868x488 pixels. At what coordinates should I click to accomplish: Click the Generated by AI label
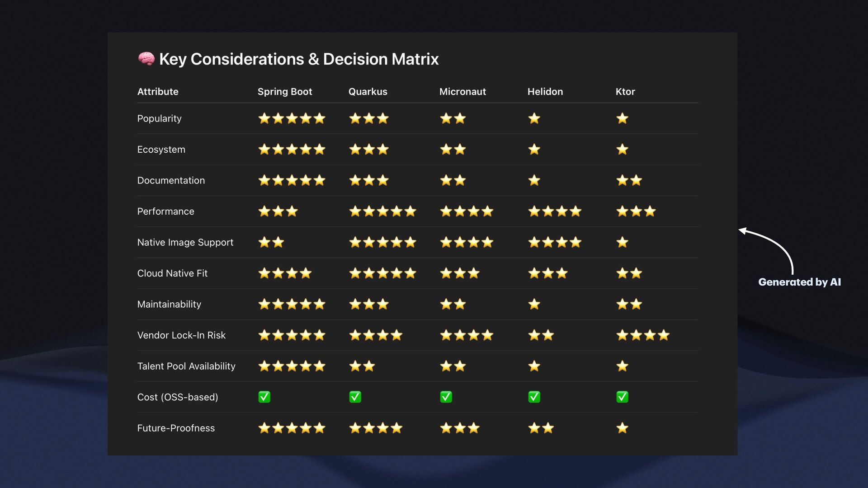799,282
